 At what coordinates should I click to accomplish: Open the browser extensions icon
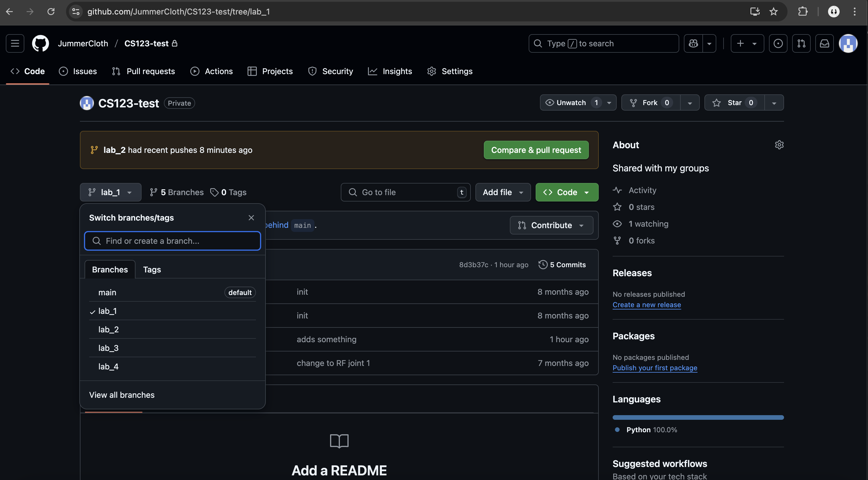pos(803,12)
